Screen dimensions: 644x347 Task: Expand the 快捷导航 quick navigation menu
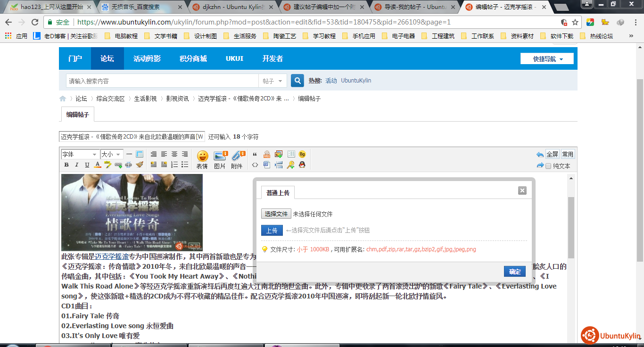pyautogui.click(x=547, y=59)
